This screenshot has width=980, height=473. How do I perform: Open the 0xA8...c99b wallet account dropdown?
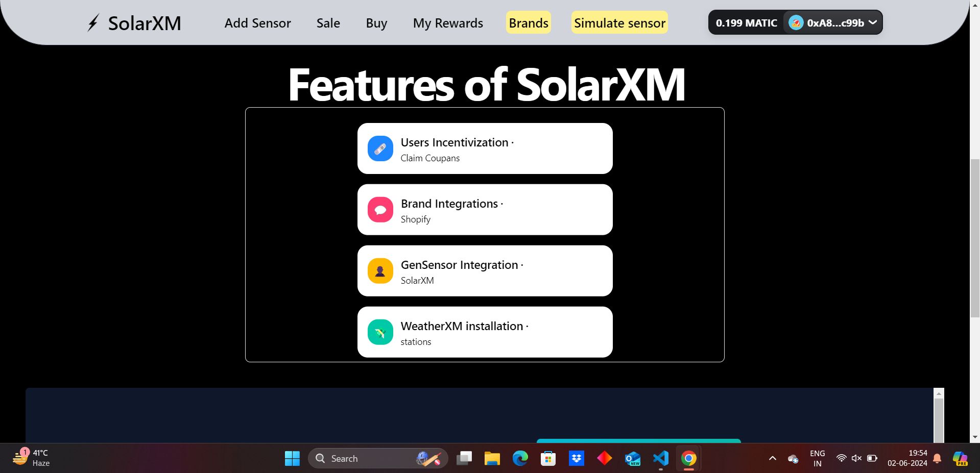tap(833, 23)
